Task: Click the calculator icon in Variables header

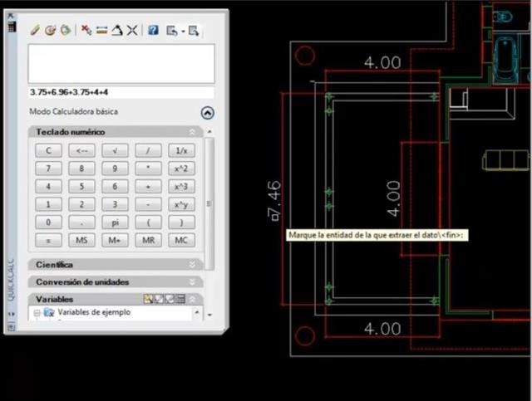Action: tap(181, 299)
